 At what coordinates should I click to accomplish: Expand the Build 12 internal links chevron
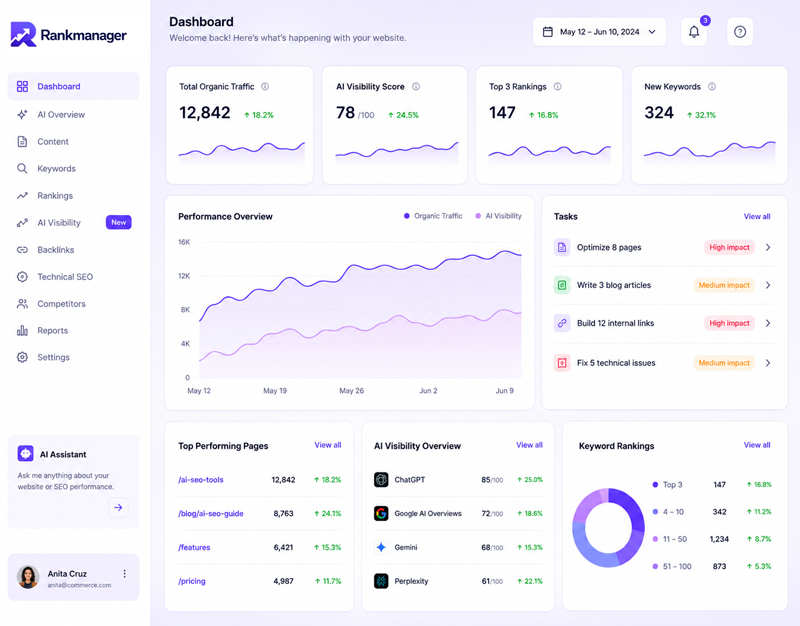768,323
